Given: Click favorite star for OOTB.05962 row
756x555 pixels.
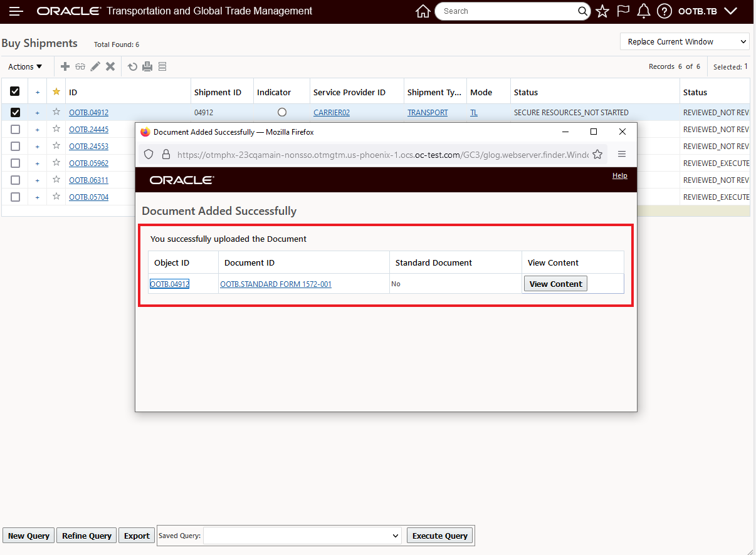Looking at the screenshot, I should (56, 163).
